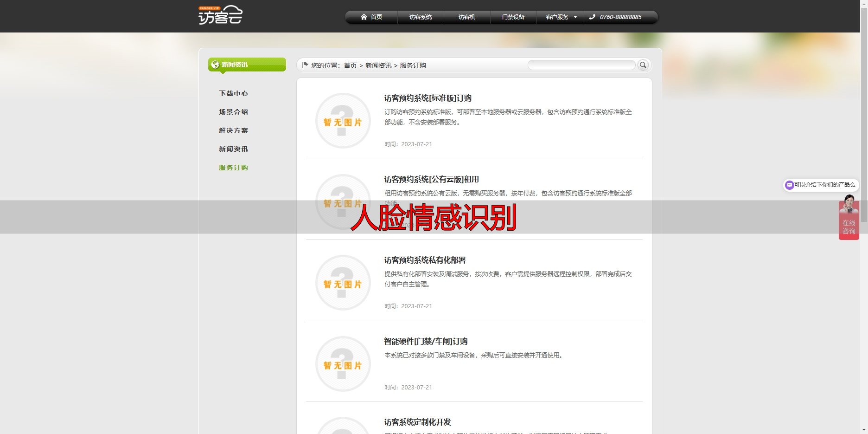Click the flag icon before 您的位置
The height and width of the screenshot is (434, 868).
(305, 65)
